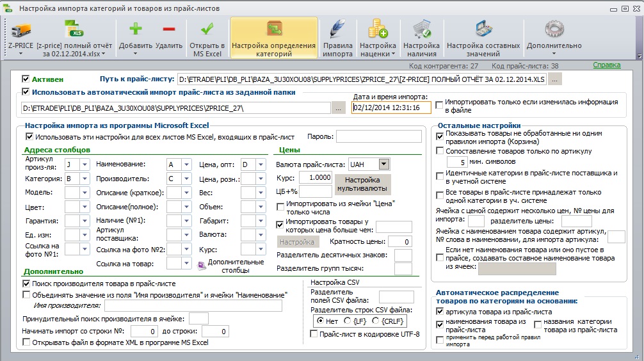This screenshot has height=361, width=644.
Task: Click Разделитель десятичных знаков field
Action: coord(403,255)
